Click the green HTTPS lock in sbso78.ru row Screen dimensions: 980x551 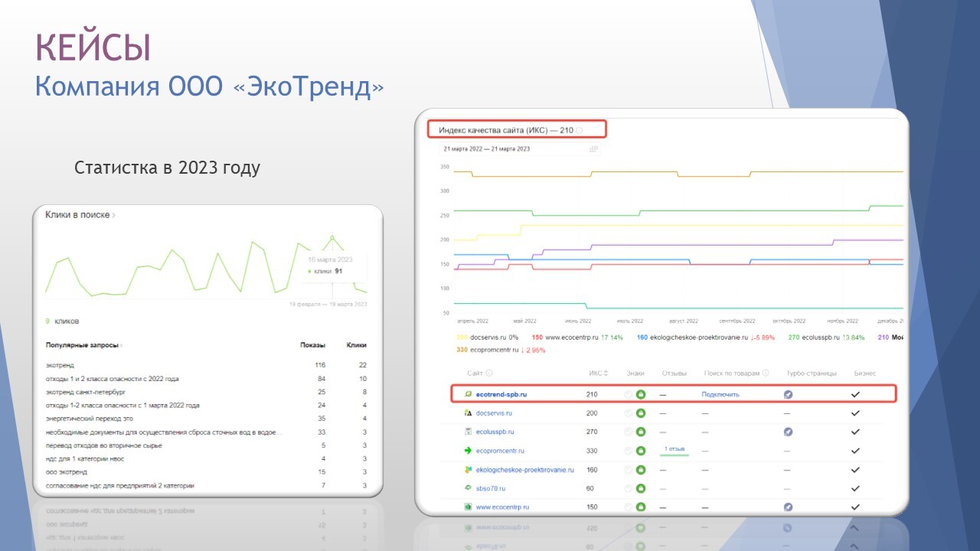coord(641,488)
